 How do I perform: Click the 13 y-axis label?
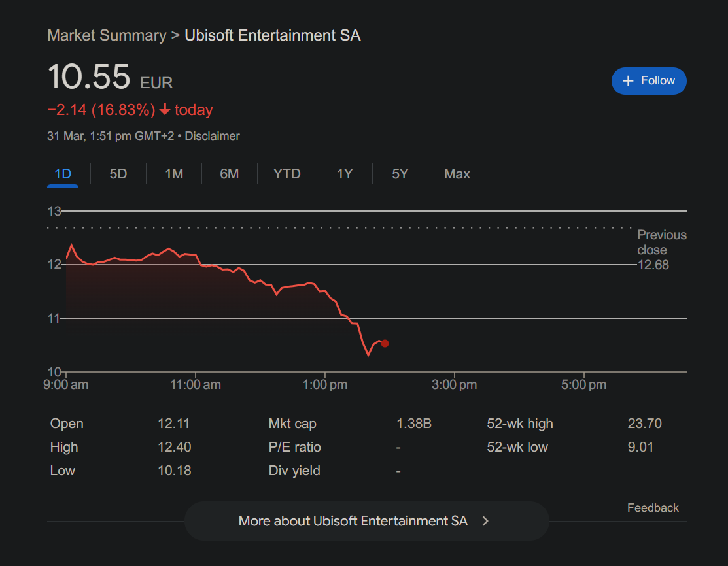54,211
